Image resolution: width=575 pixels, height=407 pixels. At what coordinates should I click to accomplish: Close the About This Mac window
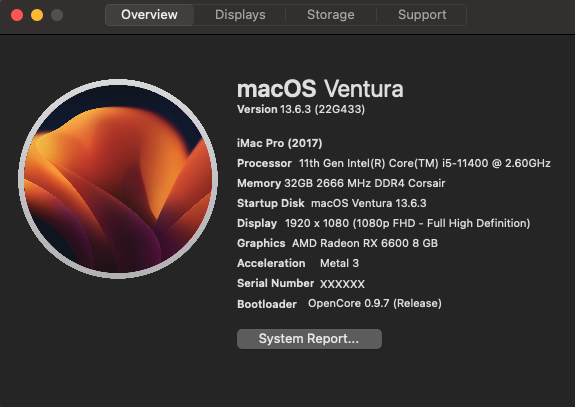[x=17, y=15]
